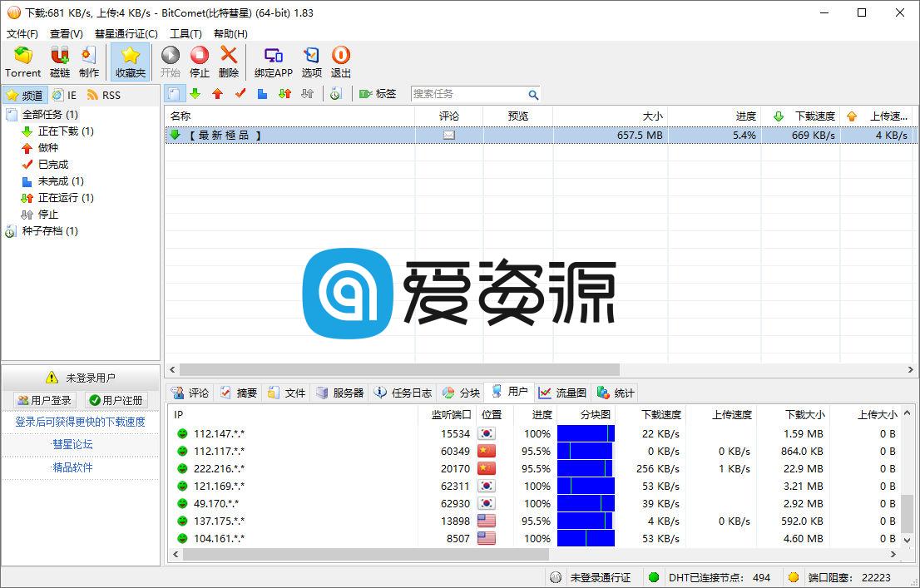This screenshot has width=920, height=588.
Task: Click the 绑定APP toolbar icon
Action: point(272,61)
